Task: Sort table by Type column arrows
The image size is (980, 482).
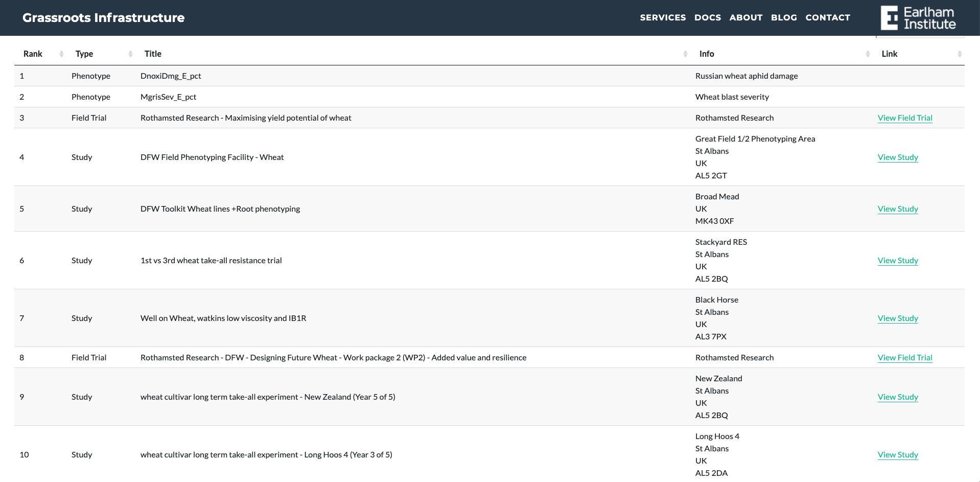Action: (130, 54)
